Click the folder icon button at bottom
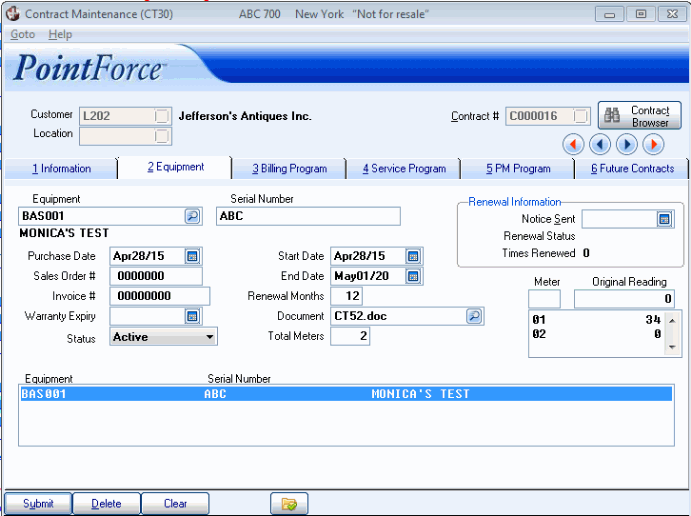 pyautogui.click(x=289, y=504)
